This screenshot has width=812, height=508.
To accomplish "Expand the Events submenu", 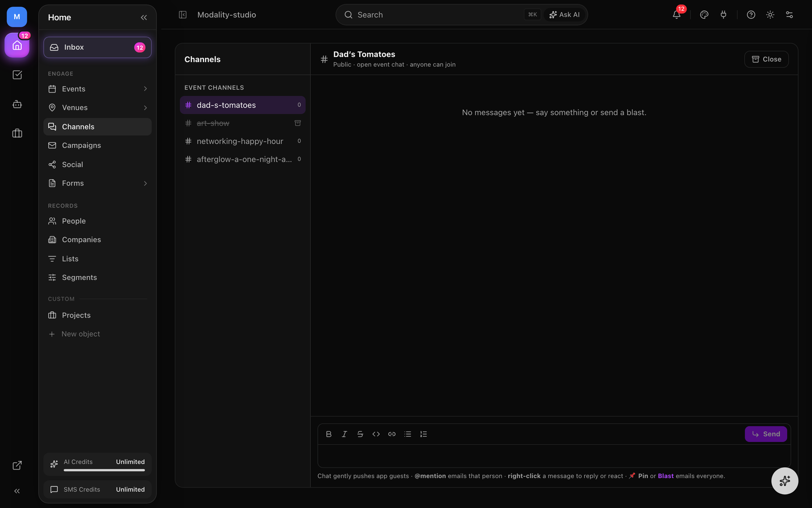I will [145, 89].
